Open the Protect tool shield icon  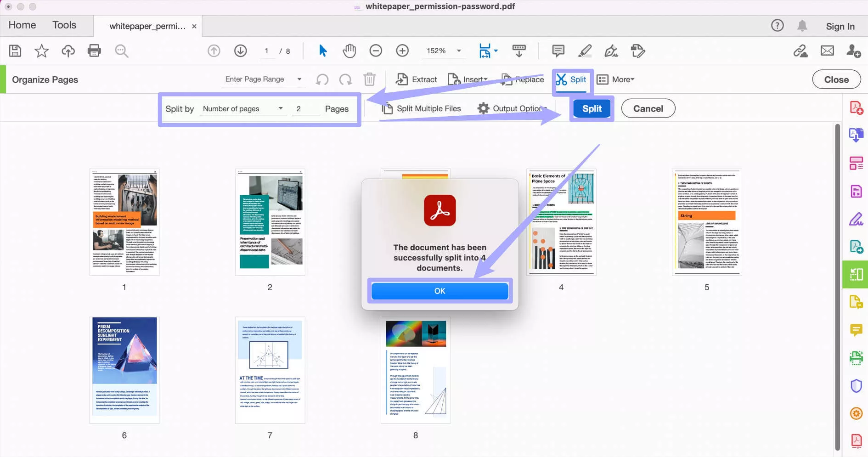click(x=856, y=386)
